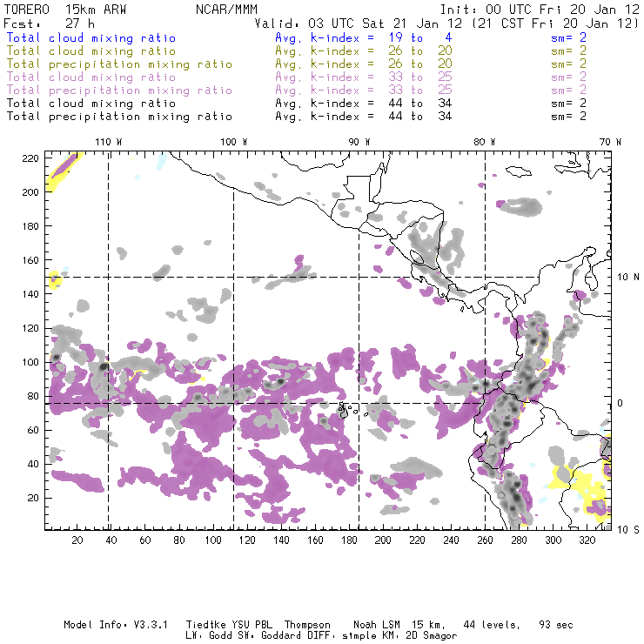Click the '80 W' longitude label
The width and height of the screenshot is (644, 644).
coord(485,142)
